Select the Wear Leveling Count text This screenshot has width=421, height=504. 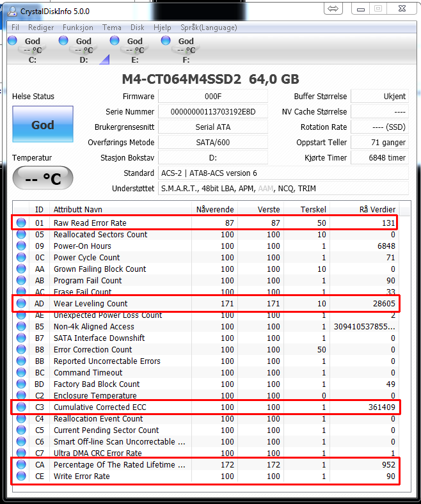[x=90, y=303]
